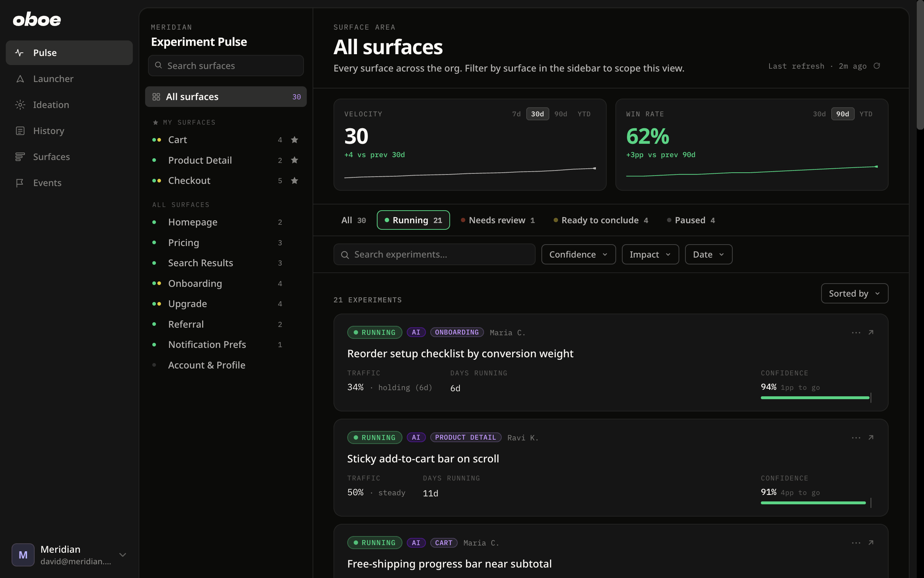924x578 pixels.
Task: Toggle the Checkout favorite star
Action: coord(295,180)
